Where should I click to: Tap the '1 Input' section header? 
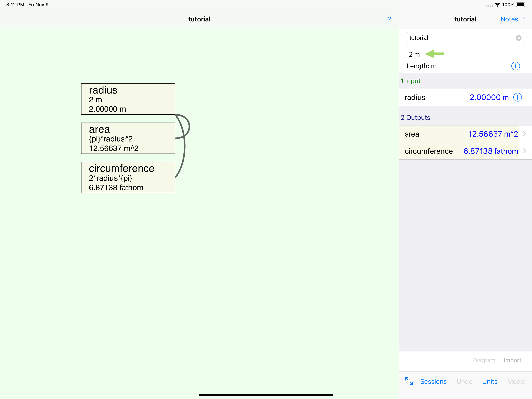[x=410, y=81]
